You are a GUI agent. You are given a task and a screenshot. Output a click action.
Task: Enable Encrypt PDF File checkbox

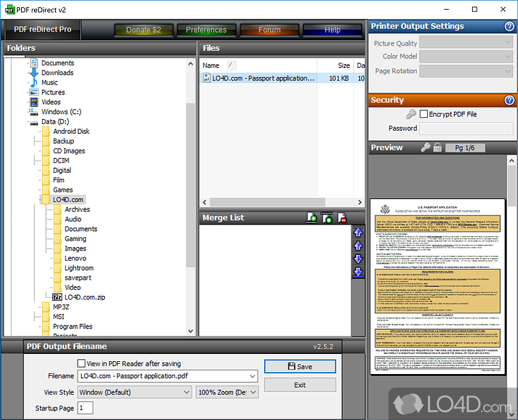click(423, 114)
